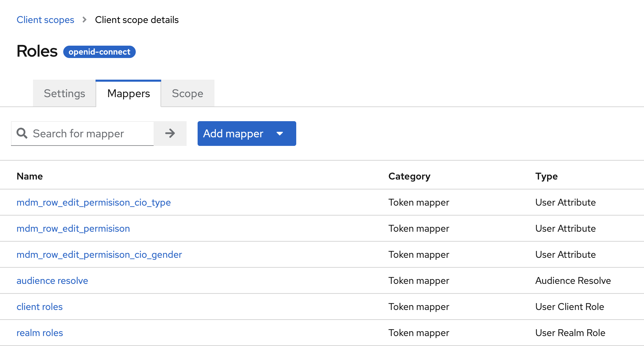Click the Roles page title

point(37,51)
